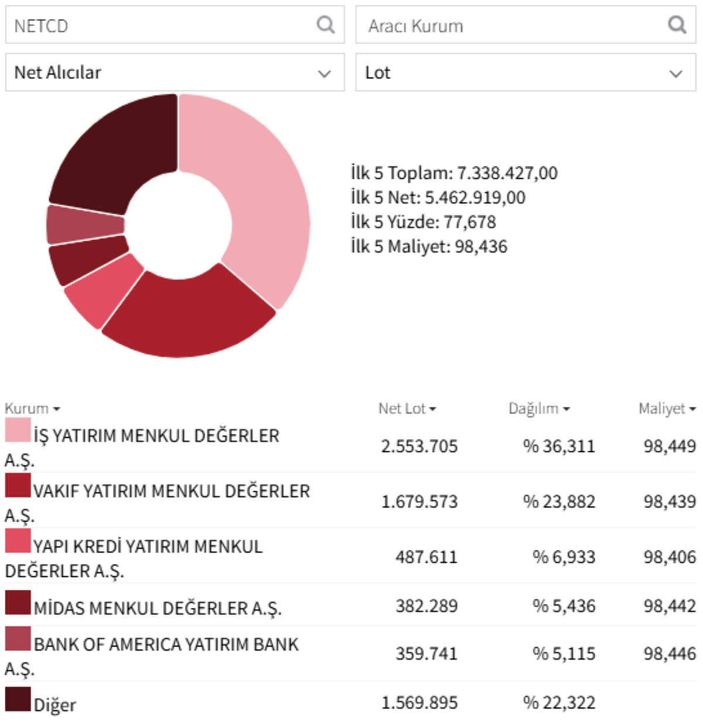The image size is (703, 728).
Task: Click cost value 98,406
Action: click(x=670, y=557)
